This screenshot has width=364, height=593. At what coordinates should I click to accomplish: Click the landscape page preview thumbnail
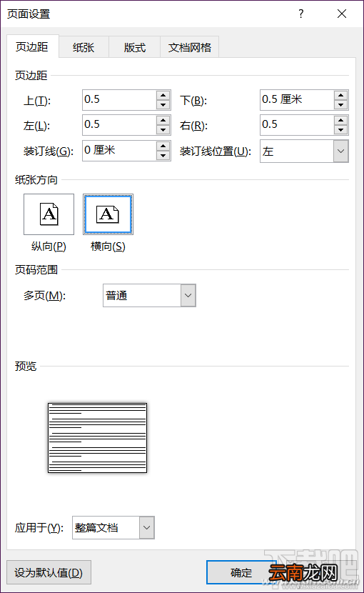coord(97,437)
